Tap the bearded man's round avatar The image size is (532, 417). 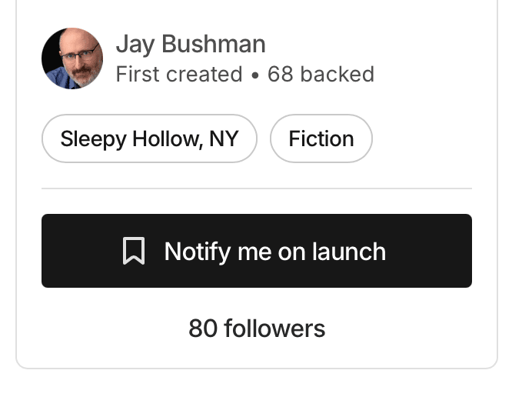click(72, 58)
